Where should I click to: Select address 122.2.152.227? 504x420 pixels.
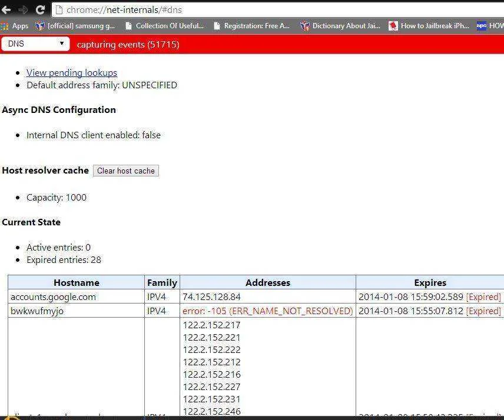pyautogui.click(x=211, y=386)
